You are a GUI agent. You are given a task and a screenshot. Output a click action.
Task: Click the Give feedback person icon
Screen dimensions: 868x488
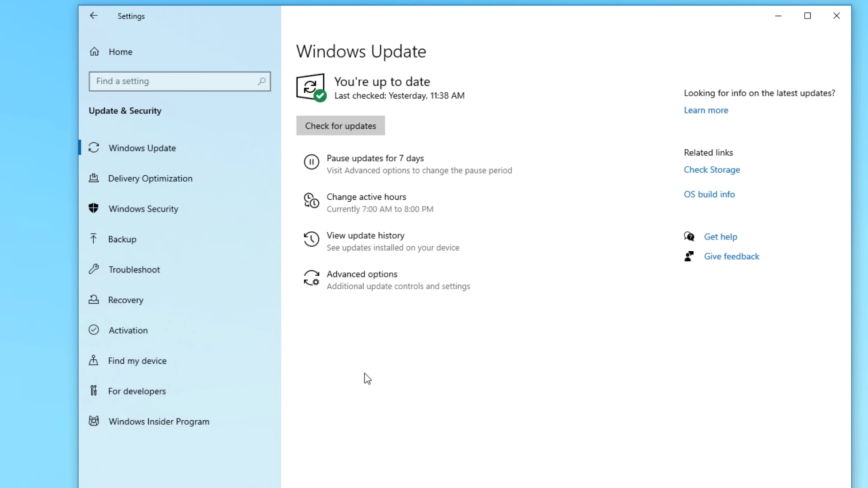point(689,256)
